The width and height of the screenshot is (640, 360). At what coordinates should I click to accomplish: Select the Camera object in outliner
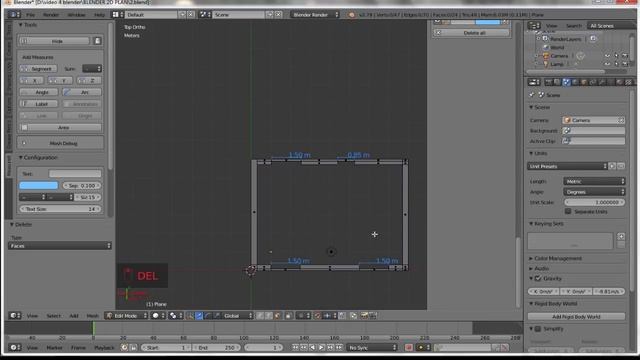(x=558, y=56)
